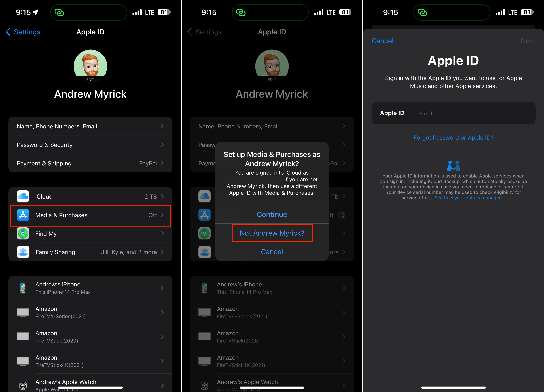Tap the Payment & Shipping chevron, left screen
The width and height of the screenshot is (544, 392).
coord(162,163)
